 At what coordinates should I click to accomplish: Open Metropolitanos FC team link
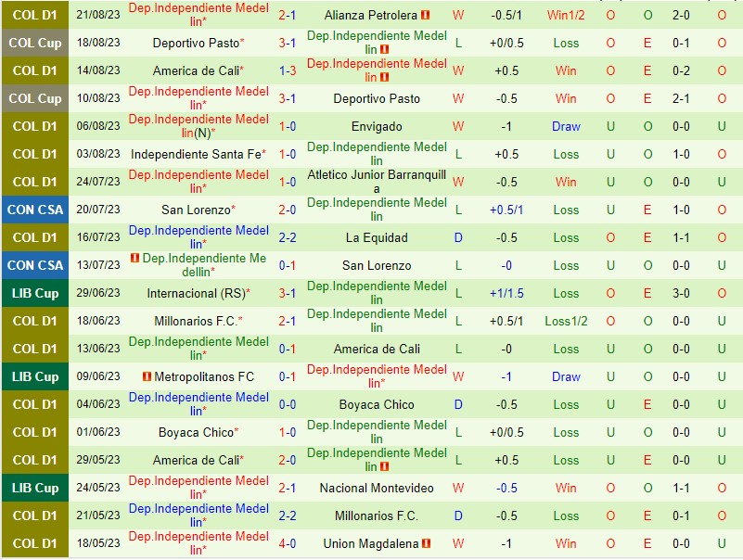204,377
